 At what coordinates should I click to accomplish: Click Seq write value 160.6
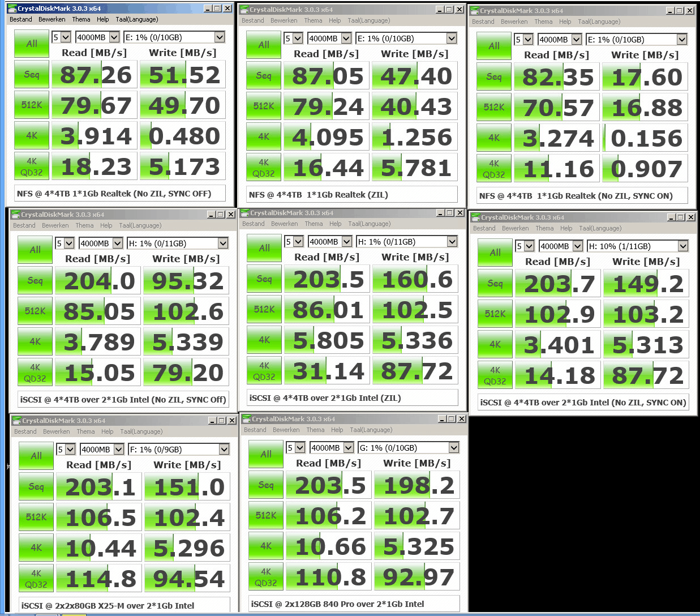[x=415, y=279]
